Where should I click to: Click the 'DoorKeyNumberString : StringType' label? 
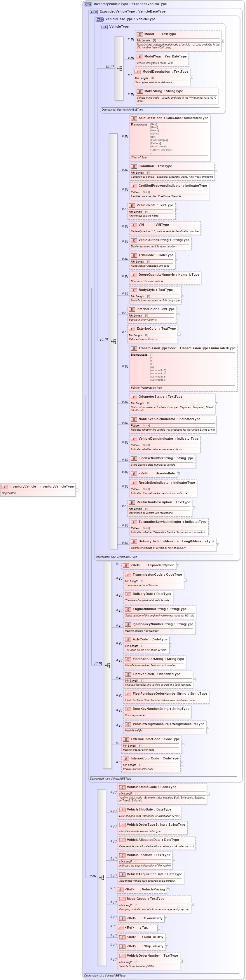(161, 709)
